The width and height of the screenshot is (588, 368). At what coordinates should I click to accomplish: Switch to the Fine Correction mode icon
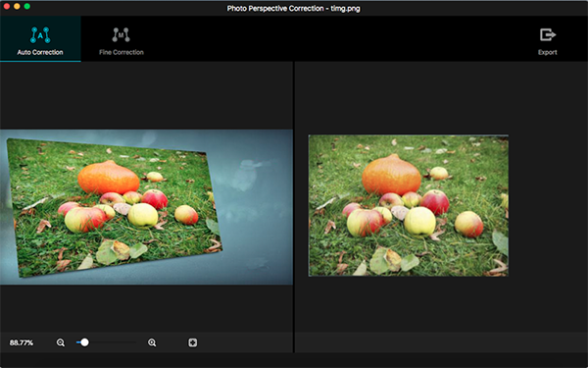[121, 34]
